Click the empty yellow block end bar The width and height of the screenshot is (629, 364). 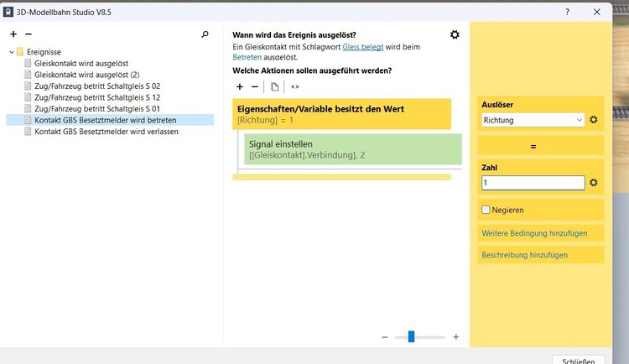(342, 177)
